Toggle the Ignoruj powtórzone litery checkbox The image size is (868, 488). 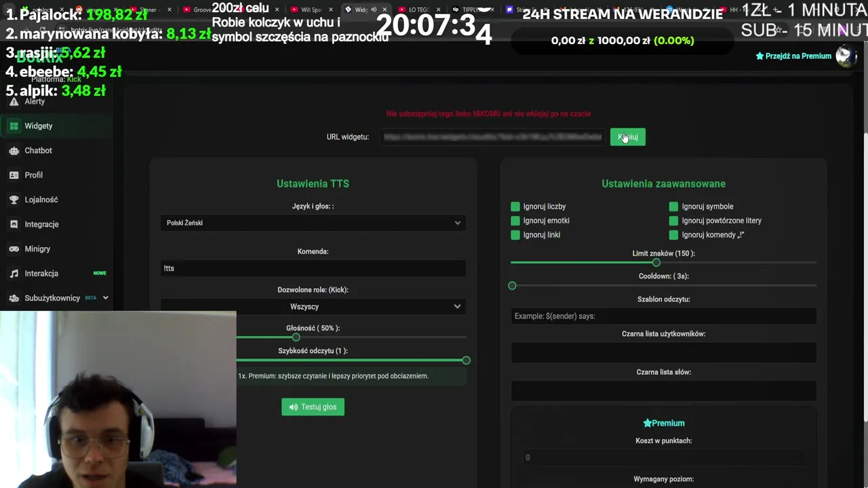(673, 221)
